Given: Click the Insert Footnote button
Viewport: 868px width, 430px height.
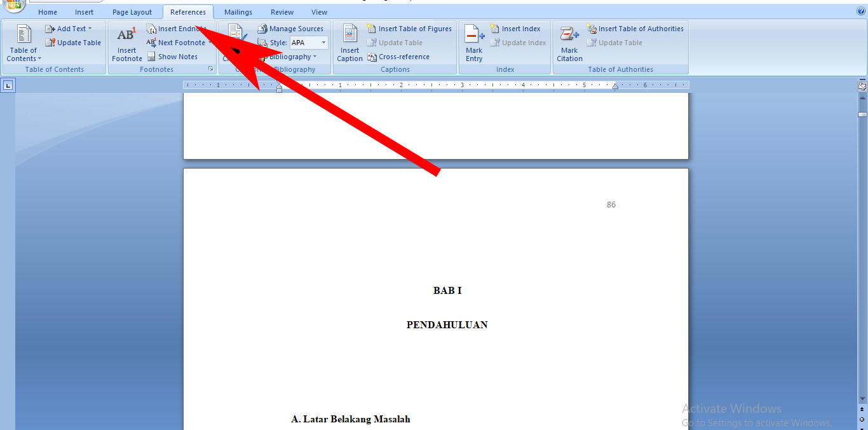Looking at the screenshot, I should [127, 44].
